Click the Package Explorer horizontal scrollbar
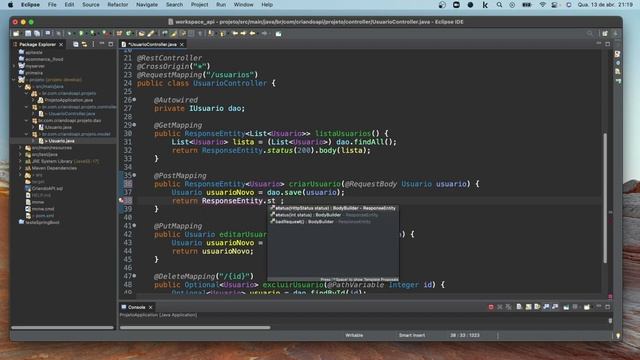 (x=62, y=327)
